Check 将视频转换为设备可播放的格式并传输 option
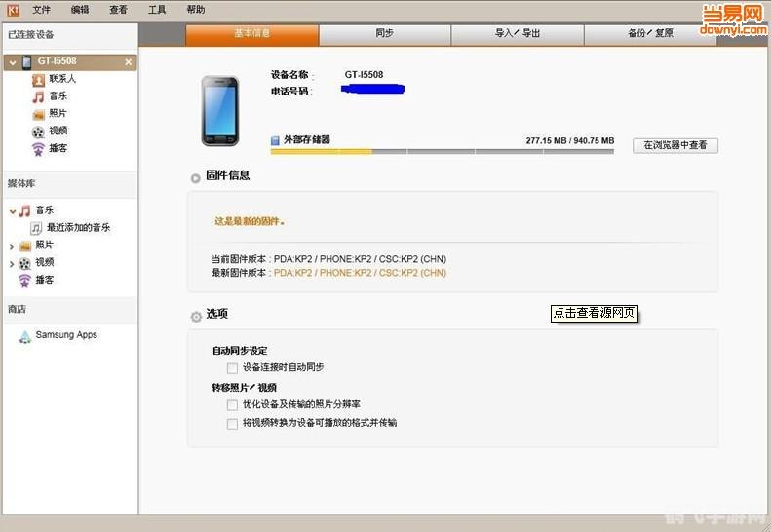 pyautogui.click(x=232, y=424)
